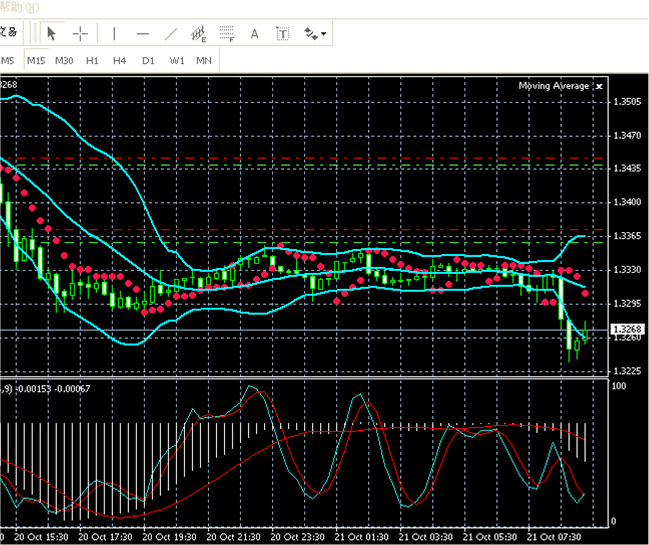This screenshot has width=649, height=545.
Task: Activate the crosshair tool
Action: tap(80, 34)
